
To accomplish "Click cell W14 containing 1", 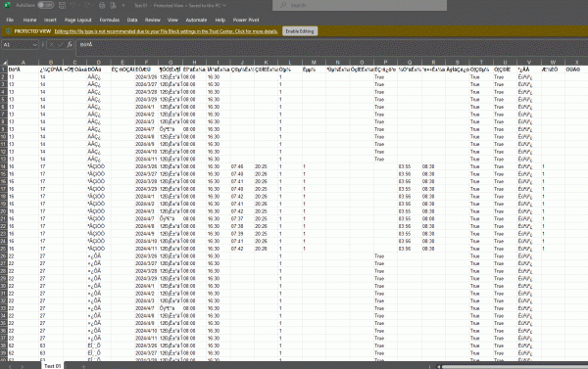I will [x=553, y=166].
